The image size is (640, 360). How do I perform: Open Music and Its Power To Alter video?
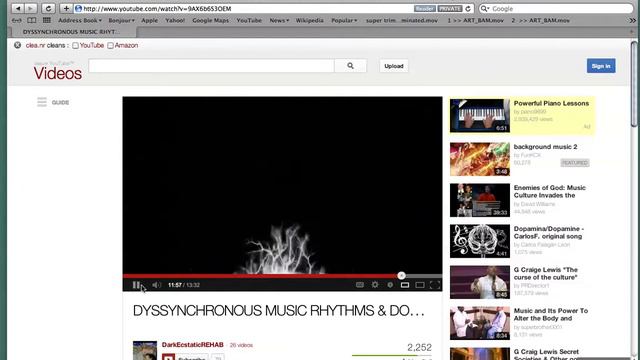coord(551,314)
